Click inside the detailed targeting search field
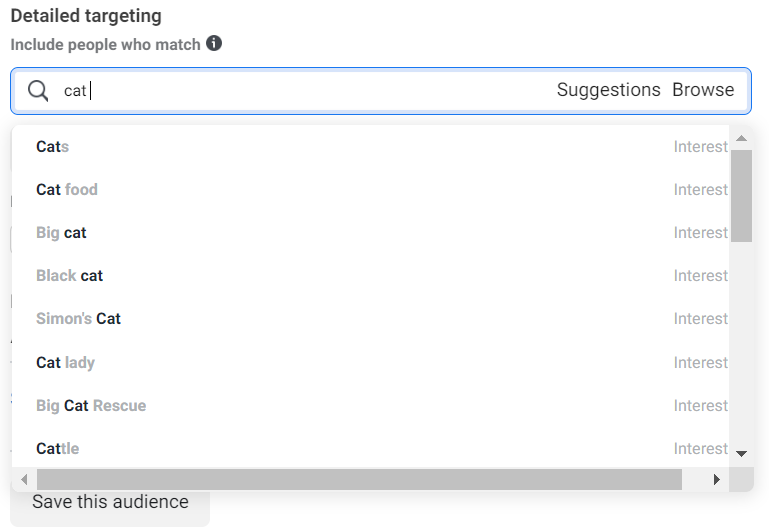This screenshot has height=532, width=769. [300, 91]
